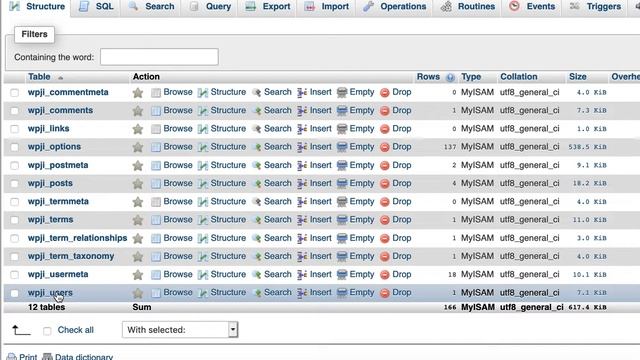Click wpji_term_relationships table name
The width and height of the screenshot is (640, 360).
(x=78, y=238)
